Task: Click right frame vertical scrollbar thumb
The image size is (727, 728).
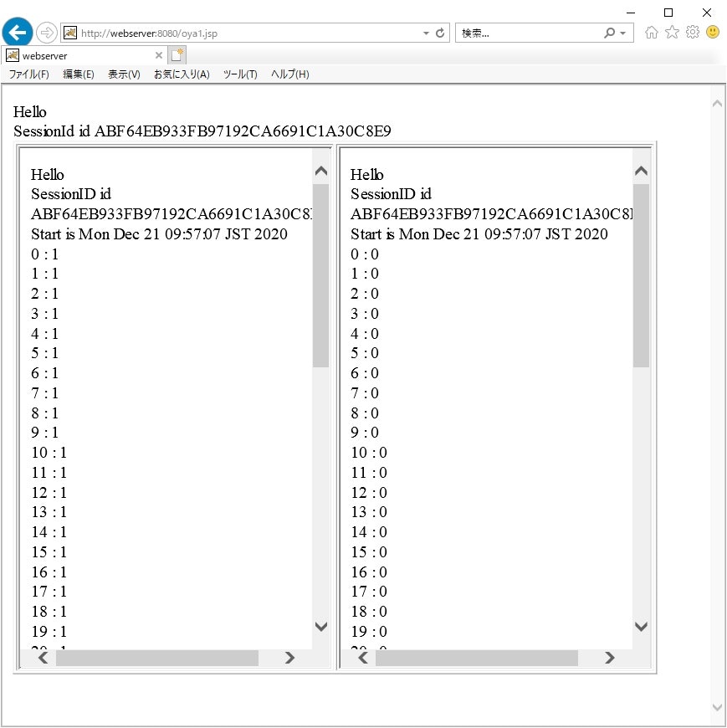Action: click(x=641, y=276)
